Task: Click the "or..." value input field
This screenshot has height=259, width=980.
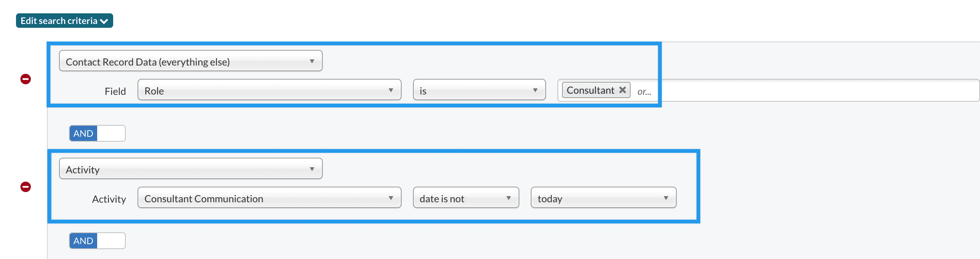Action: point(800,91)
